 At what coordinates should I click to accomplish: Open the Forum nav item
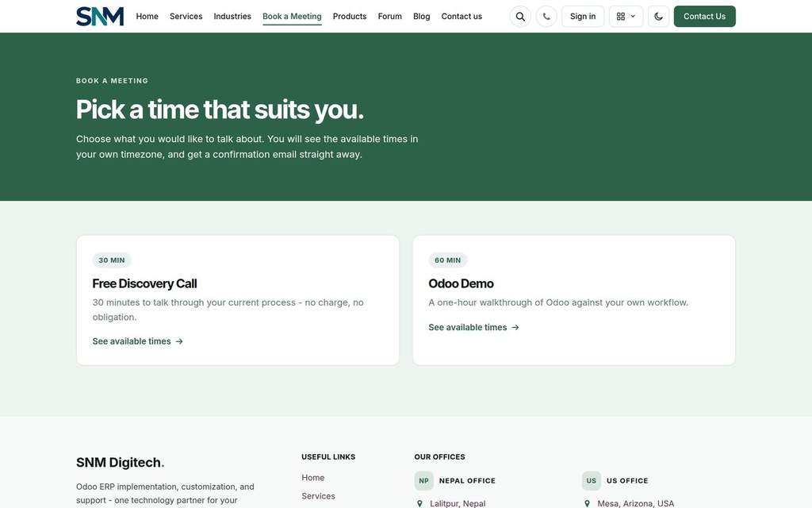(x=390, y=16)
